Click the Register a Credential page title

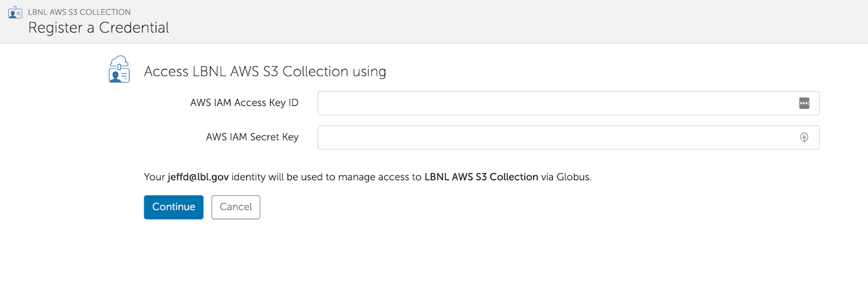[98, 28]
